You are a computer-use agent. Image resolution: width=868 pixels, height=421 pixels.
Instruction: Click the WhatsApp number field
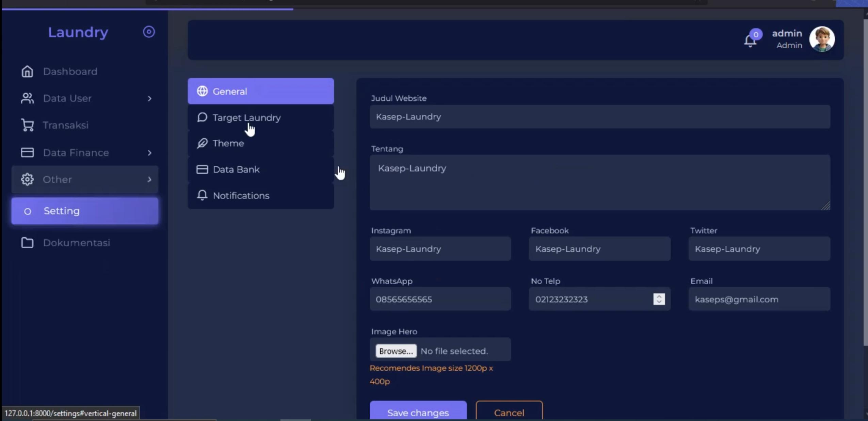pos(440,299)
